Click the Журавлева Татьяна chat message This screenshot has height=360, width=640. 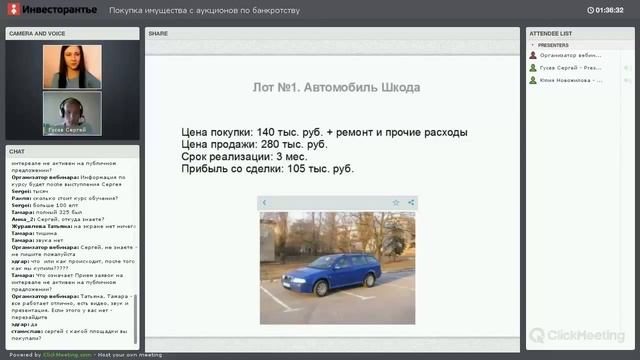(x=73, y=226)
